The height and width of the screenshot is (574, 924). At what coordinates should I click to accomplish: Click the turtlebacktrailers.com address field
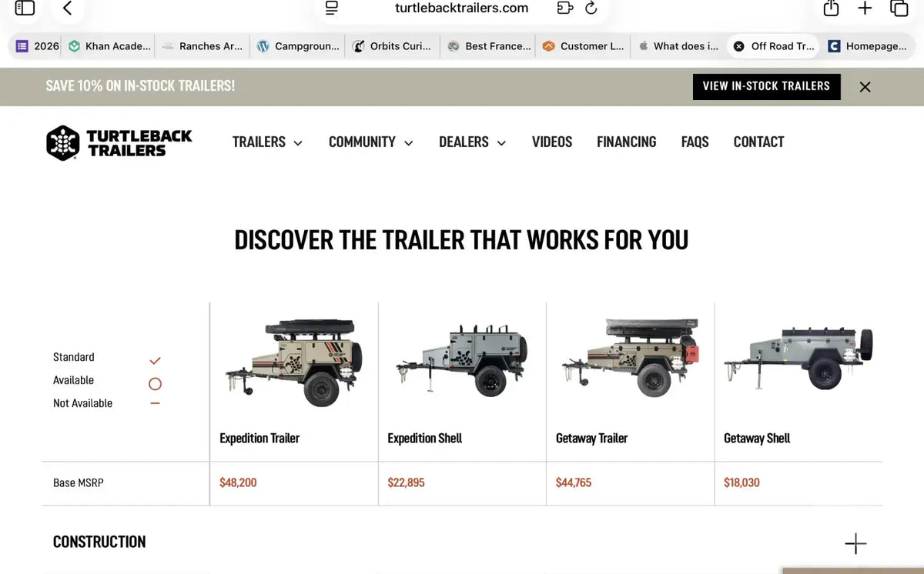click(461, 8)
